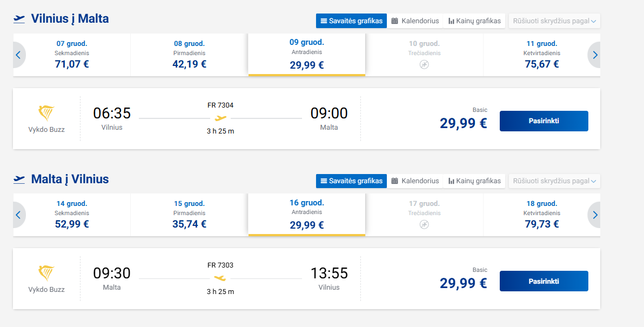Open return Rūšiuoti skrydžius pagal dropdown
Viewport: 644px width, 327px height.
(554, 181)
